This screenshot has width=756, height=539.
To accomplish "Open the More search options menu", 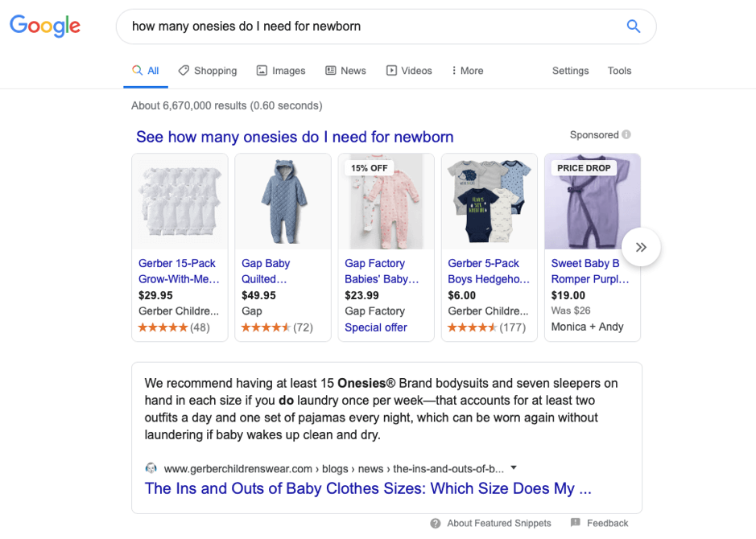I will point(467,71).
